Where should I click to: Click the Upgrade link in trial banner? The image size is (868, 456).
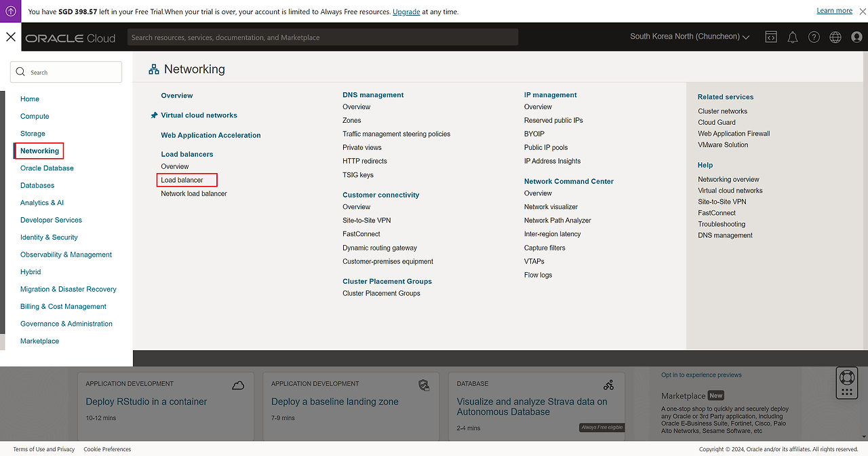pos(406,12)
